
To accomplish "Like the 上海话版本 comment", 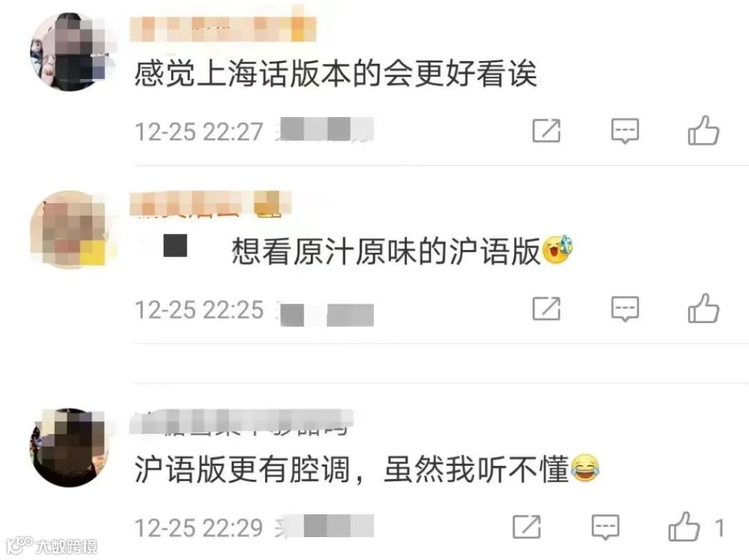I will (x=703, y=130).
